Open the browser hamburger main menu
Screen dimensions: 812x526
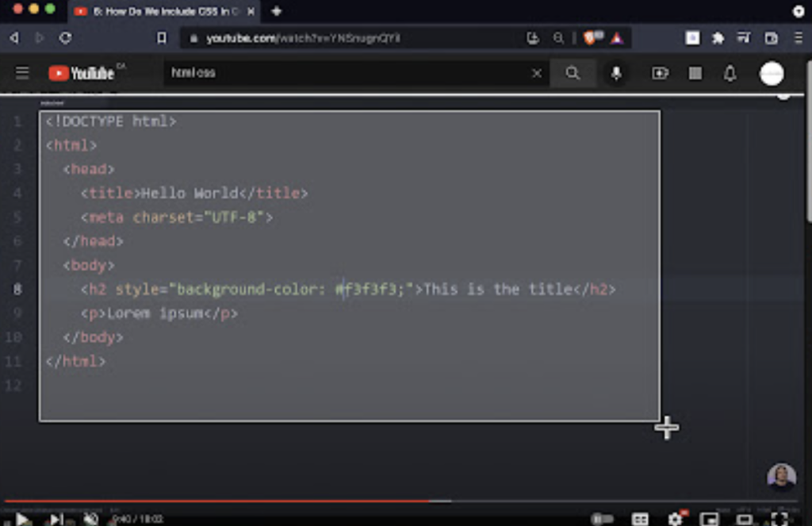pyautogui.click(x=799, y=38)
